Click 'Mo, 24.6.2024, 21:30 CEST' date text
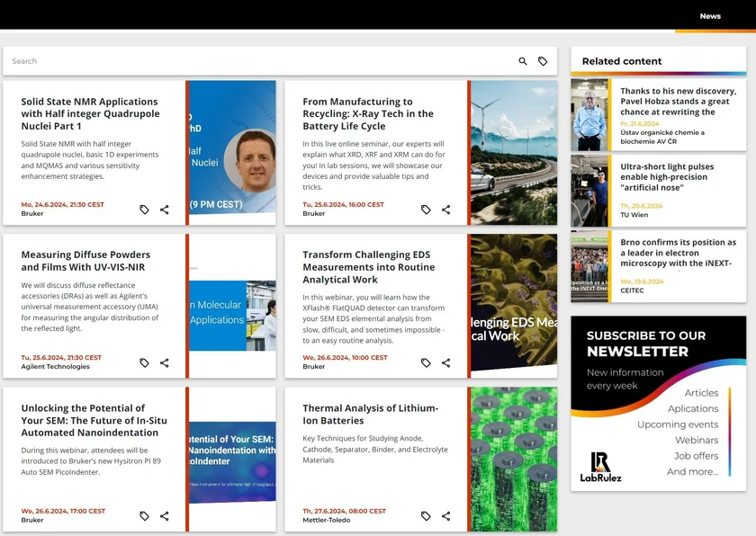Image resolution: width=756 pixels, height=536 pixels. (63, 204)
